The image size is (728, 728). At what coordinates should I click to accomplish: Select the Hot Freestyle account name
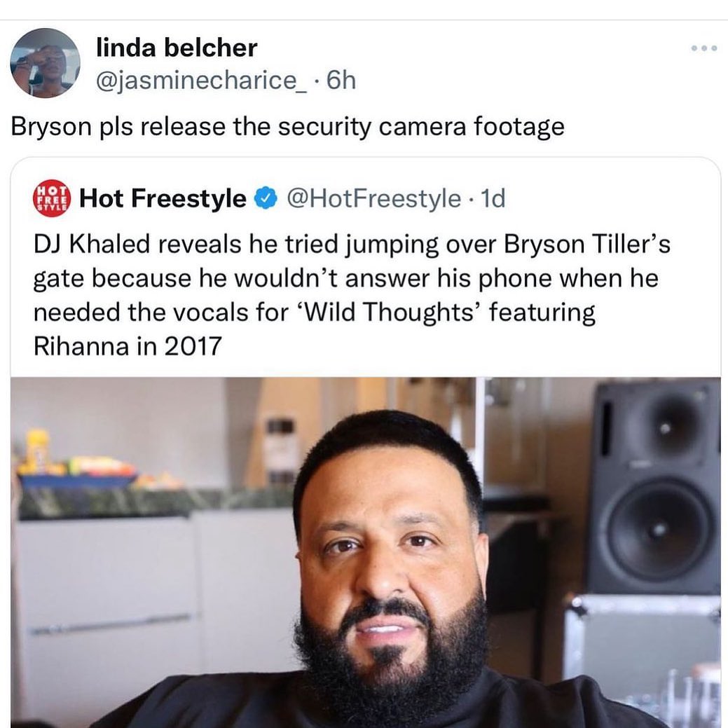pos(163,198)
